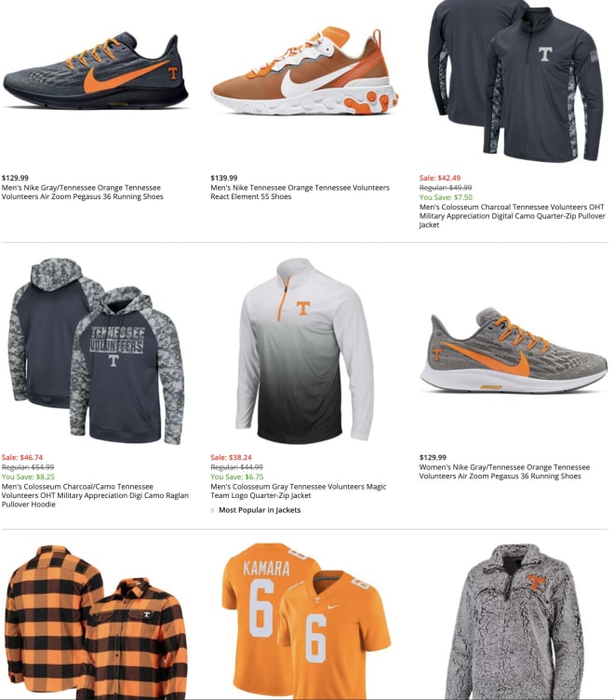View the camo raglan pullover hoodie image

pos(96,351)
